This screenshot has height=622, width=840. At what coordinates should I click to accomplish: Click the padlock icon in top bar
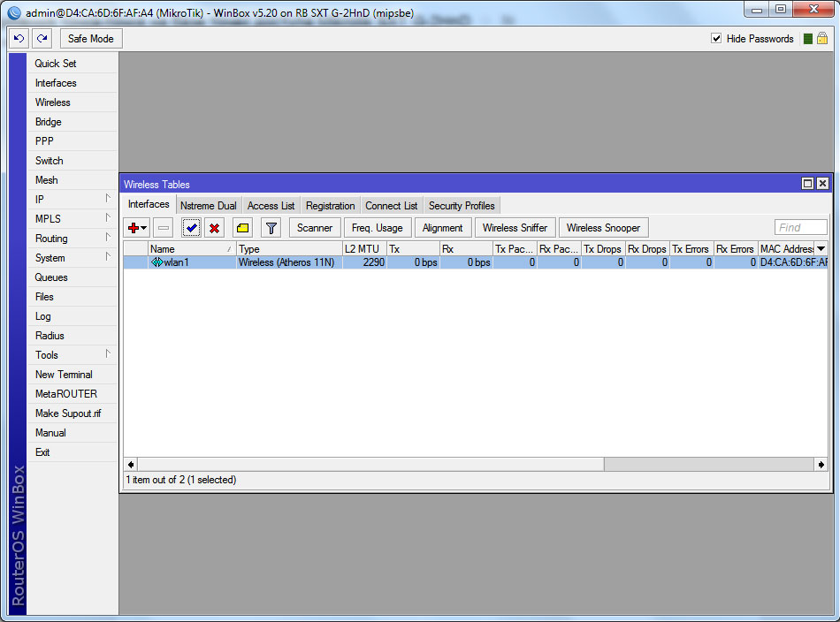click(x=822, y=39)
